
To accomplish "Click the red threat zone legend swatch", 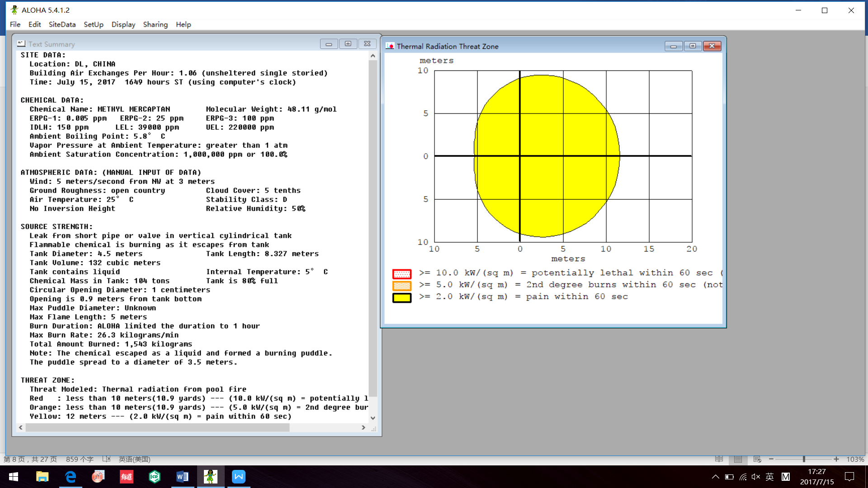I will pyautogui.click(x=401, y=274).
